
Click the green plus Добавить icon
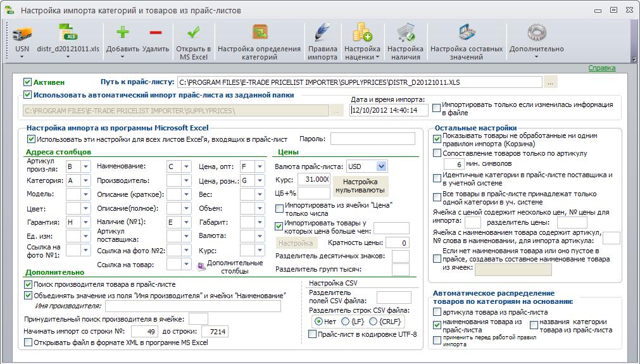tap(122, 32)
